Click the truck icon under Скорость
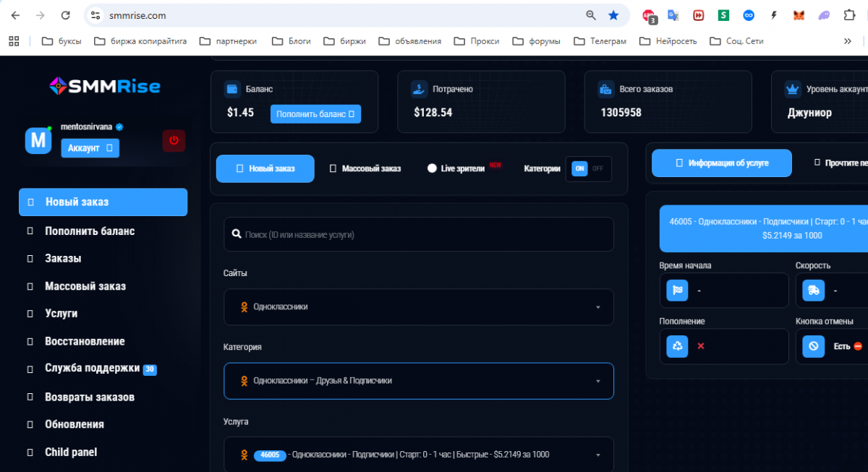This screenshot has height=472, width=868. pyautogui.click(x=814, y=291)
